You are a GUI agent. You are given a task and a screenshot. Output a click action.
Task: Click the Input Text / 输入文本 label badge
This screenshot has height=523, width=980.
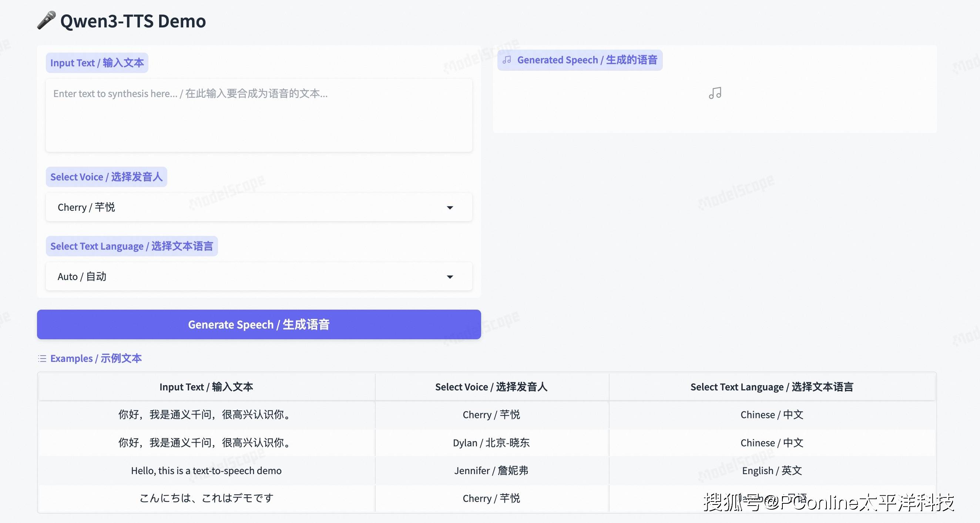pyautogui.click(x=97, y=63)
